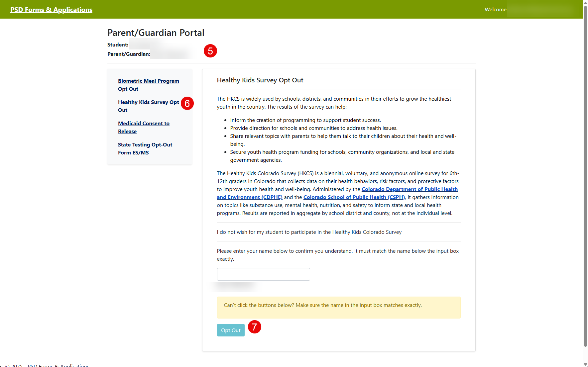Click the scrollbar down arrow
The height and width of the screenshot is (367, 588).
pos(585,364)
